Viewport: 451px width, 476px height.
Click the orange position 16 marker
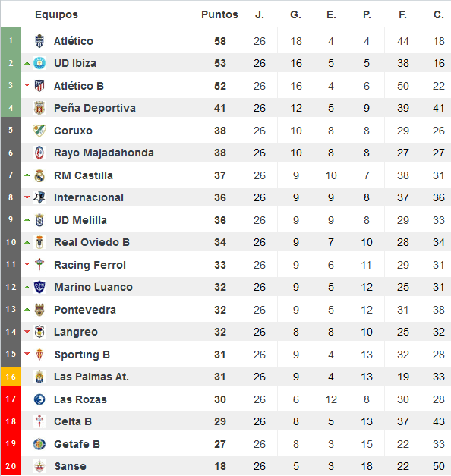click(x=11, y=377)
